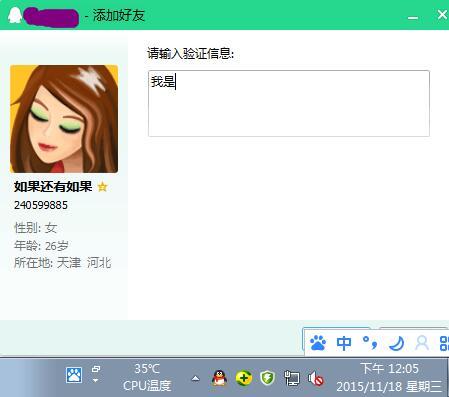Minimize the Add Friend window
Screen dimensions: 449x397
pyautogui.click(x=413, y=17)
